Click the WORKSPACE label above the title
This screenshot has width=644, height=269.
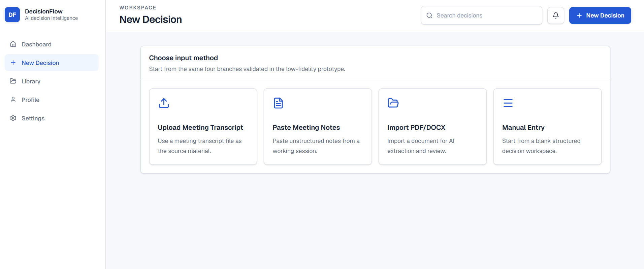pyautogui.click(x=138, y=8)
